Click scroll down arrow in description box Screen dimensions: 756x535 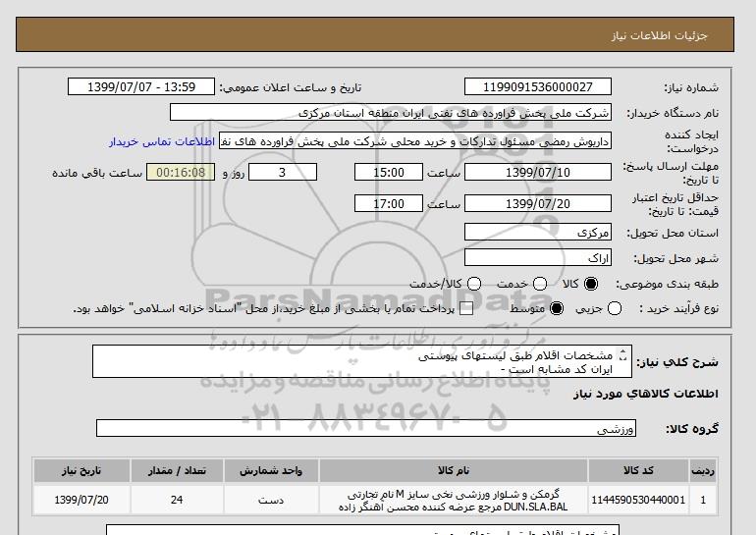point(622,359)
